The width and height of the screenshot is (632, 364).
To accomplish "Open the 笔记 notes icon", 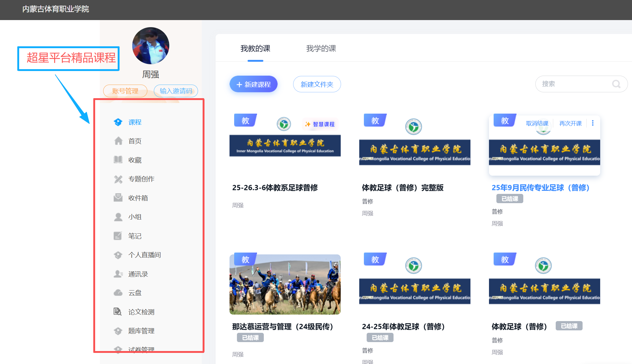I will [x=118, y=236].
